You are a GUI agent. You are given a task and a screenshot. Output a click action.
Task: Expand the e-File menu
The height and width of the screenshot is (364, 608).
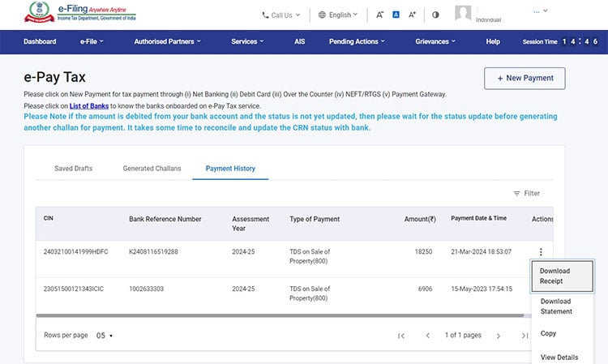(92, 41)
